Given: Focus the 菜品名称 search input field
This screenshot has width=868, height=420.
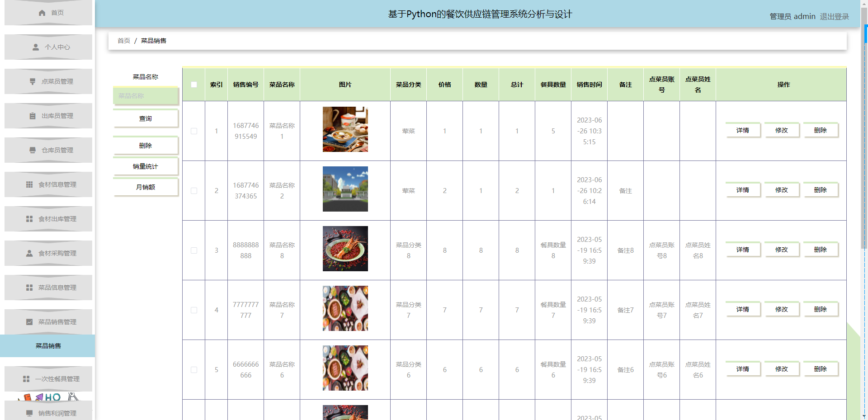Looking at the screenshot, I should click(x=146, y=96).
